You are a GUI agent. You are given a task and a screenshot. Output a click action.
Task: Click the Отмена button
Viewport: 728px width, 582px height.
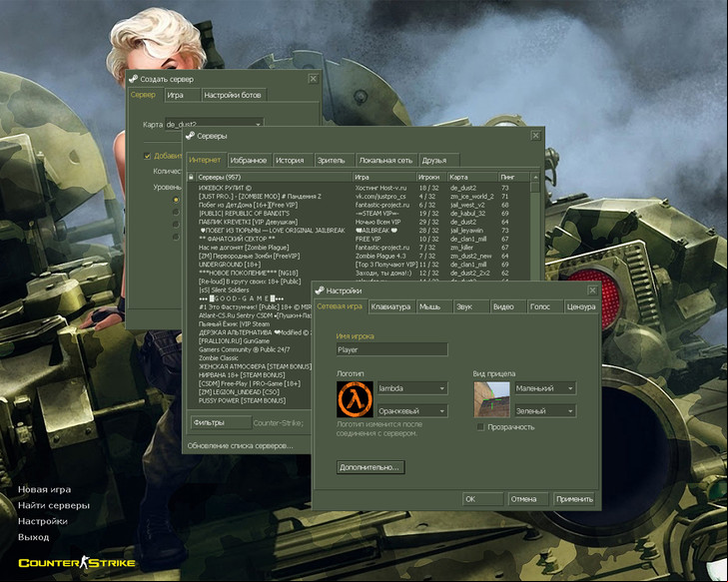[528, 499]
